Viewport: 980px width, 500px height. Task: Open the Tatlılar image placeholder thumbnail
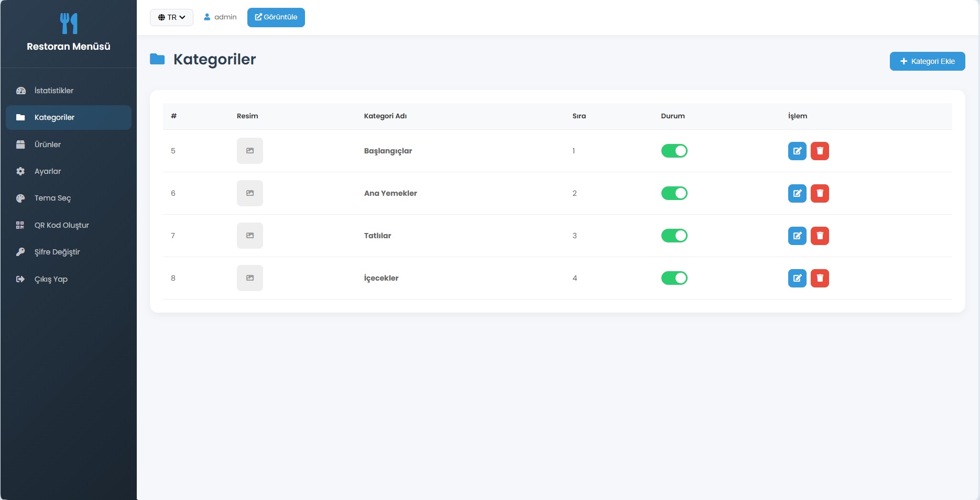click(x=250, y=236)
